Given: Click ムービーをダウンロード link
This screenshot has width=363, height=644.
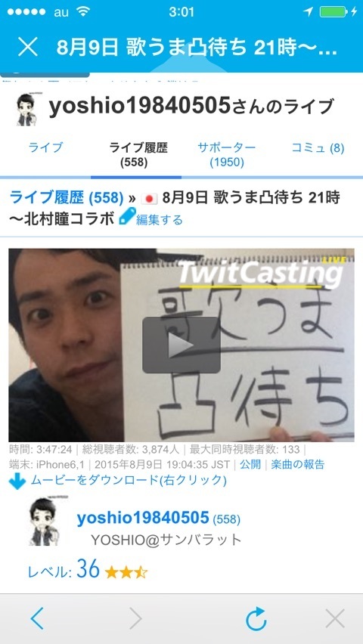Looking at the screenshot, I should coord(129,480).
